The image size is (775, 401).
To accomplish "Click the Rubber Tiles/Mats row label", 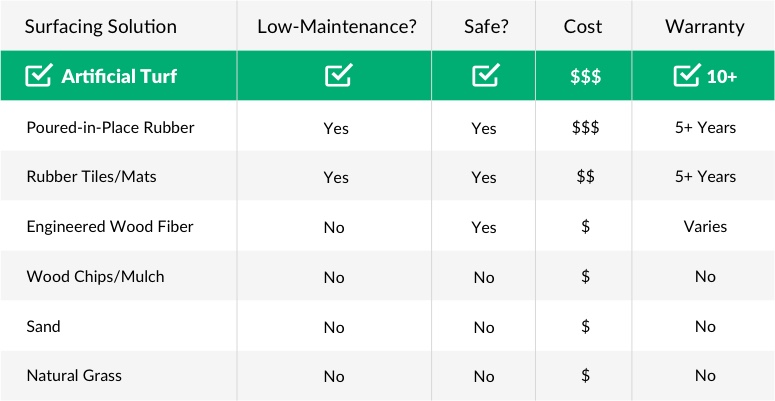I will tap(91, 177).
